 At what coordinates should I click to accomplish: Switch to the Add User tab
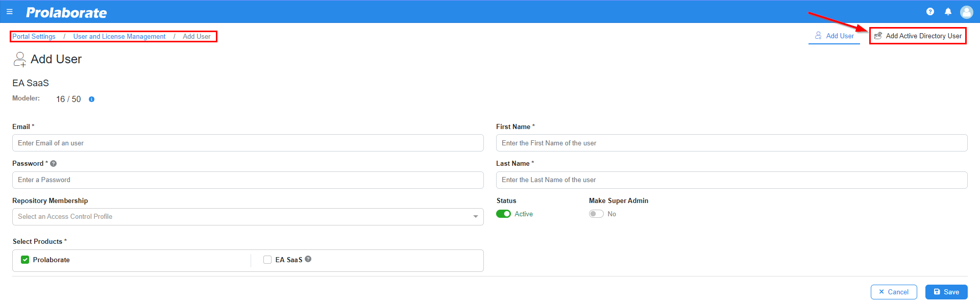(834, 36)
